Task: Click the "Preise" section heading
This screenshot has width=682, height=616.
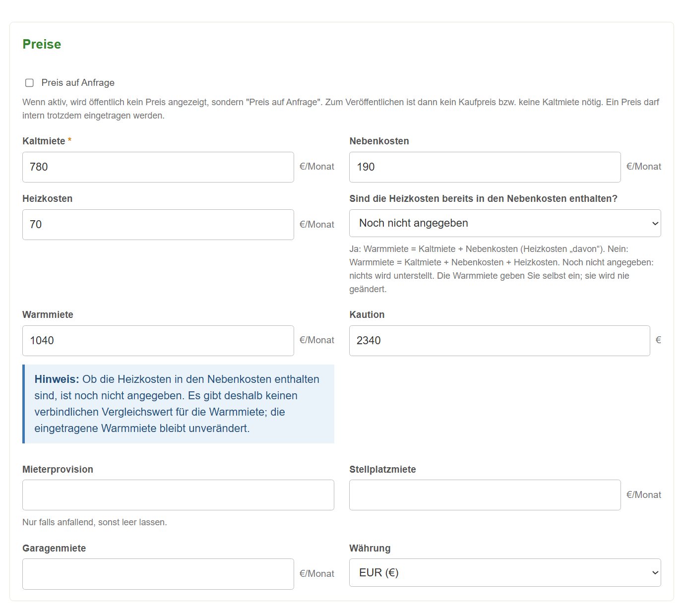Action: point(42,44)
